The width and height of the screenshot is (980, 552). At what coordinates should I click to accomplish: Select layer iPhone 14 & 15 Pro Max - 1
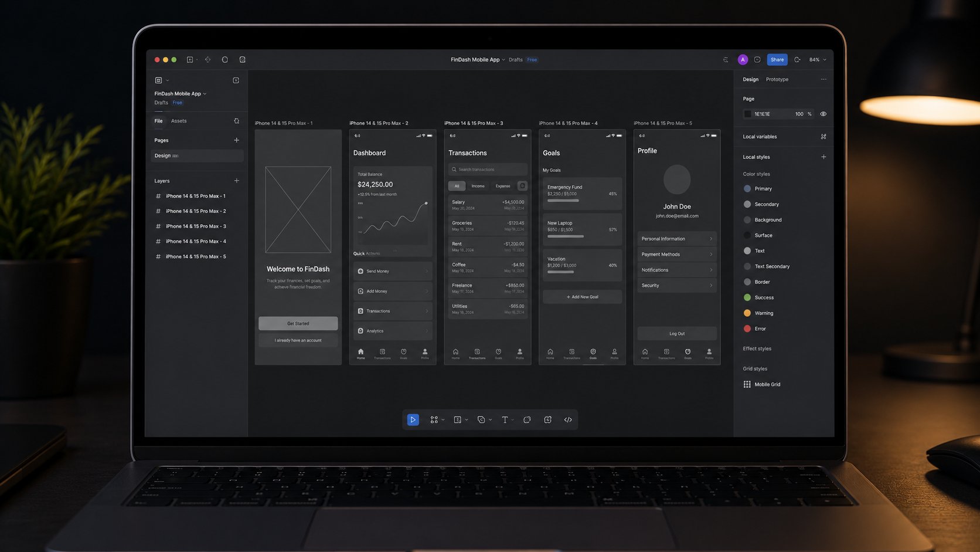[x=197, y=196]
